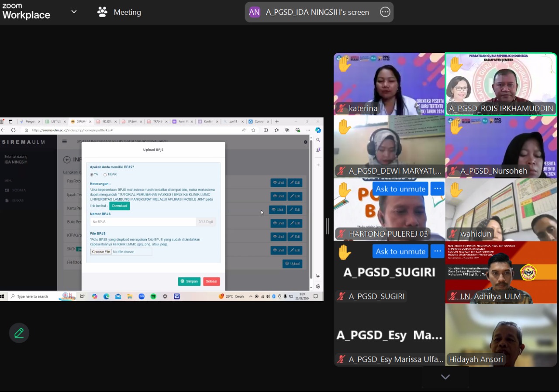Viewport: 559px width, 392px height.
Task: Click the No BPJS number input field
Action: pos(143,222)
